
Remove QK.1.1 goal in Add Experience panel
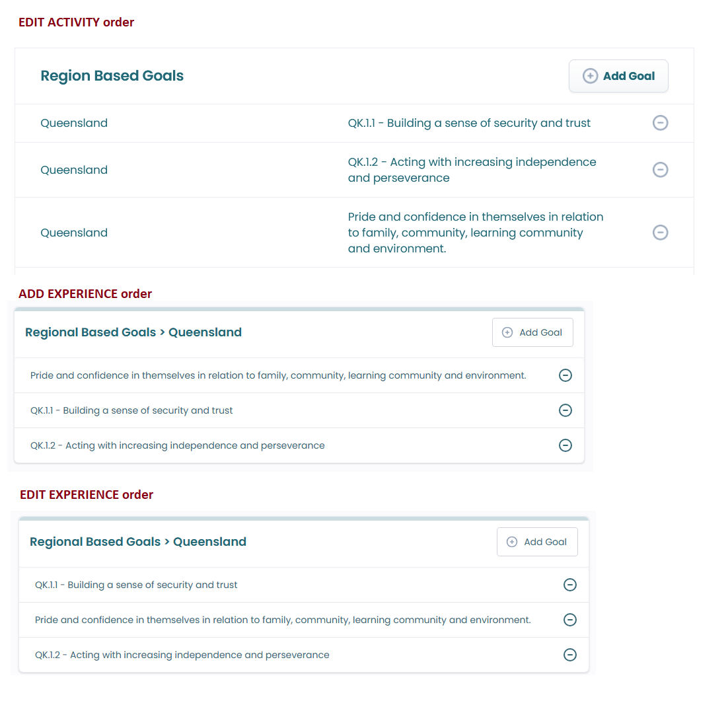pyautogui.click(x=565, y=410)
